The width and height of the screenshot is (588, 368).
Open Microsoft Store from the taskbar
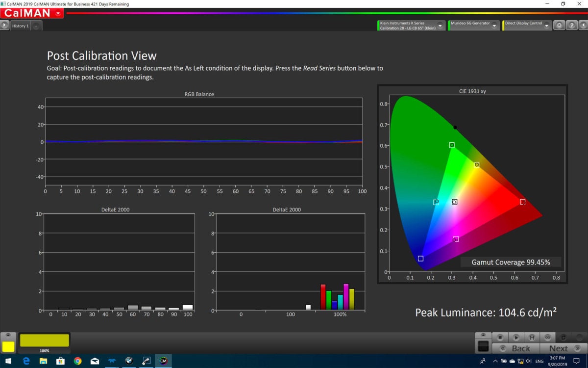60,361
